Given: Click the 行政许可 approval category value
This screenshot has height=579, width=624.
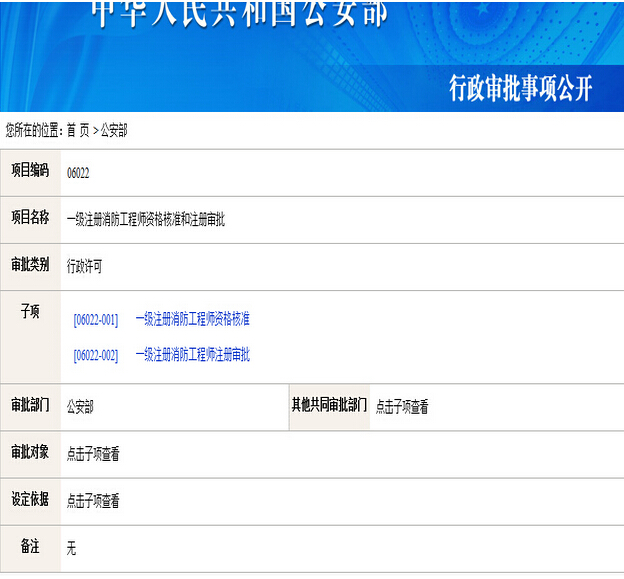Looking at the screenshot, I should pyautogui.click(x=84, y=267).
